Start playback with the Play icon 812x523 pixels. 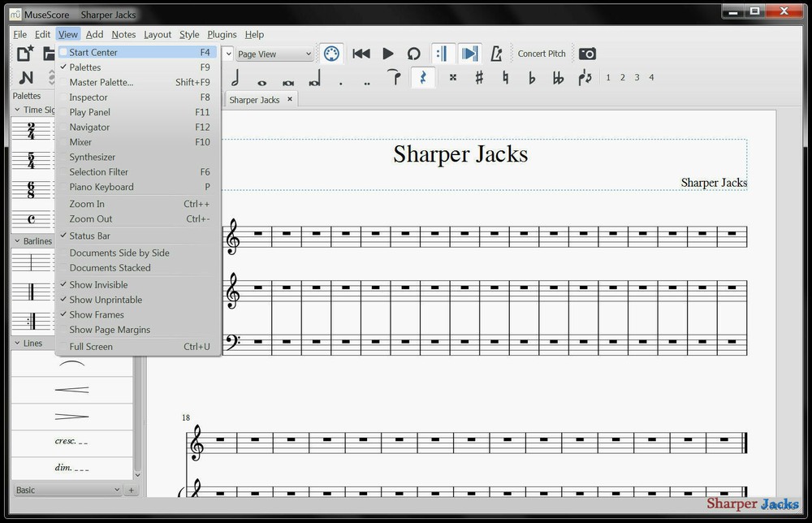(x=387, y=54)
